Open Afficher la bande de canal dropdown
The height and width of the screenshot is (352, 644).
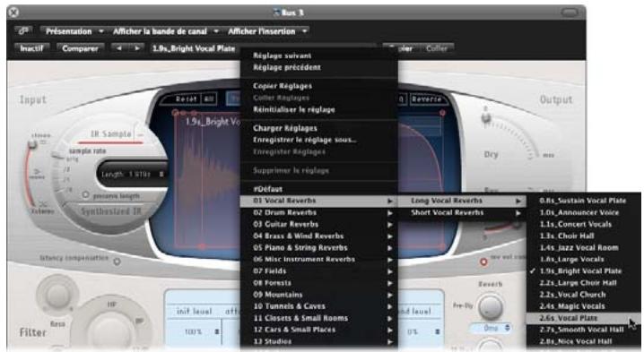[x=165, y=31]
